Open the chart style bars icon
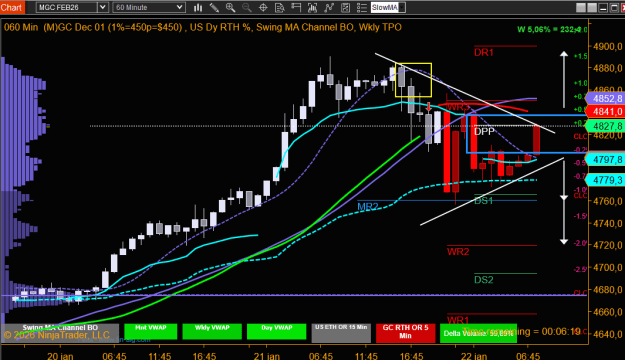The height and width of the screenshot is (360, 625). [198, 7]
